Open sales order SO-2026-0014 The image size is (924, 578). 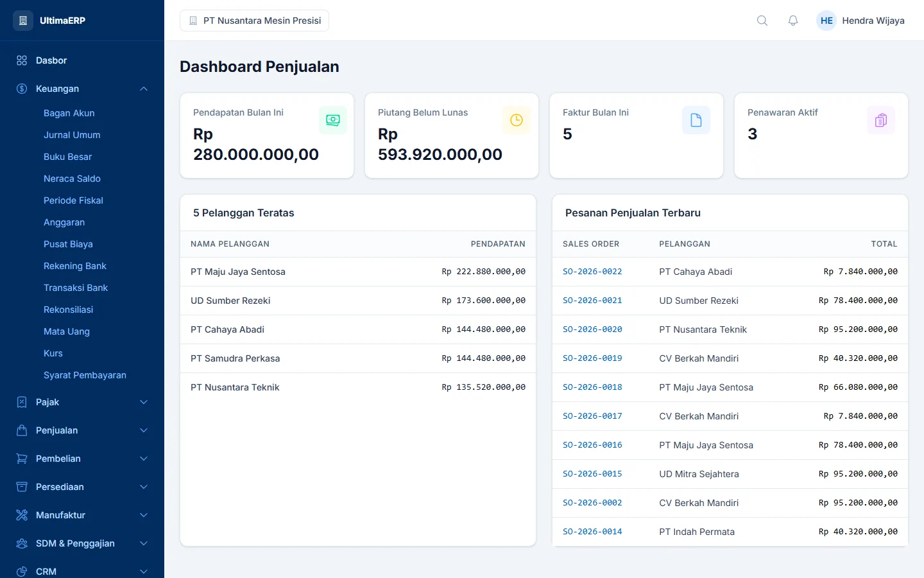click(592, 532)
